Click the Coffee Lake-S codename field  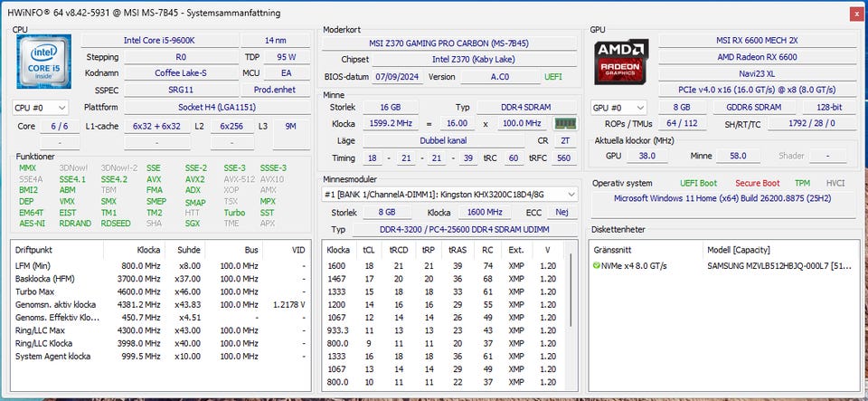tap(181, 73)
